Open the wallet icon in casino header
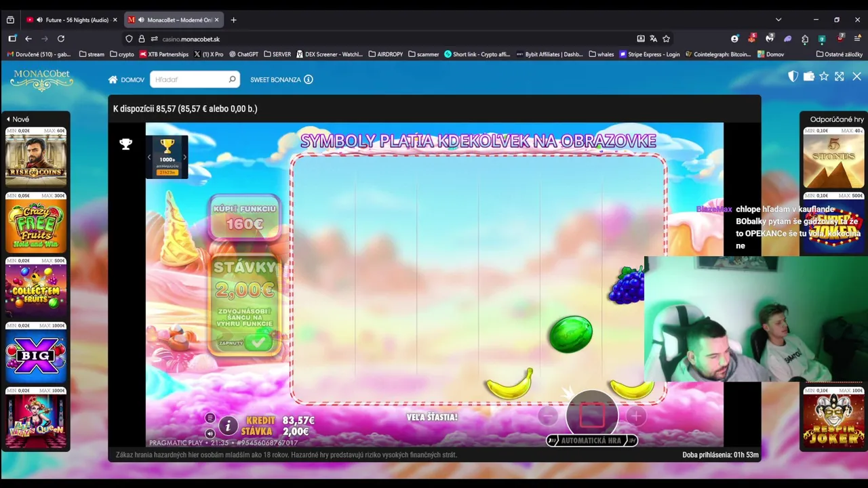 point(808,77)
